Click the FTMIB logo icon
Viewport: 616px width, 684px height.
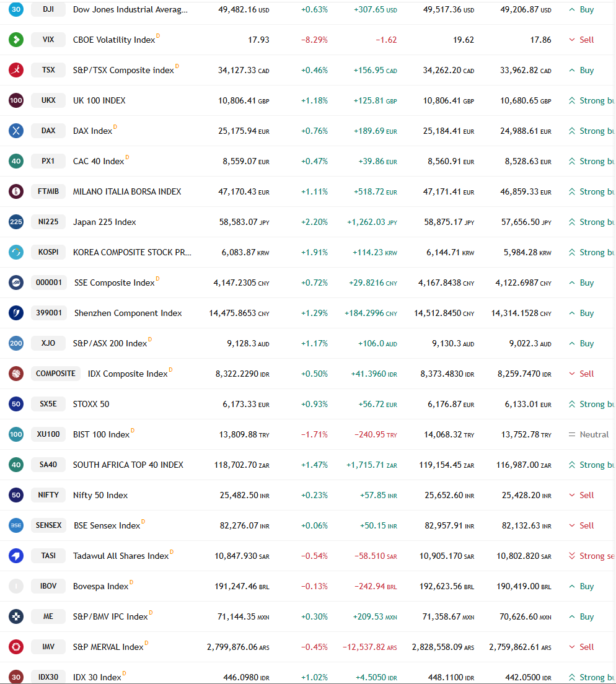[16, 191]
